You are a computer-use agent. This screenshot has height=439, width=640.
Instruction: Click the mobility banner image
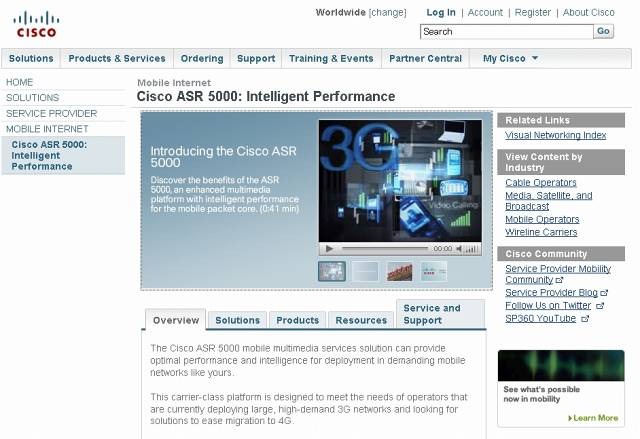coord(561,366)
